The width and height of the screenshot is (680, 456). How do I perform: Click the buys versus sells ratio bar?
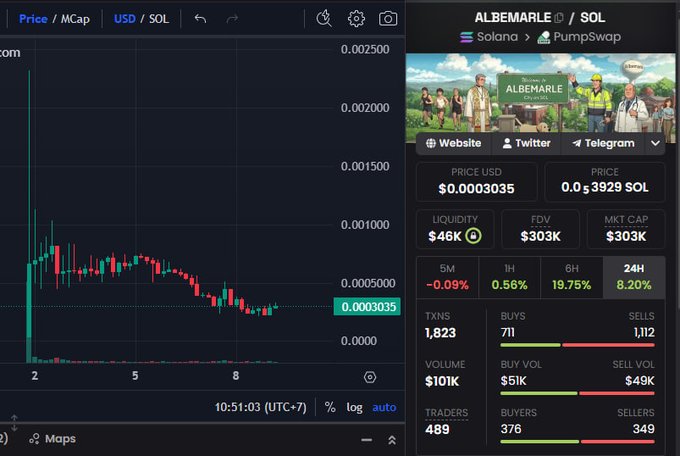pos(577,345)
